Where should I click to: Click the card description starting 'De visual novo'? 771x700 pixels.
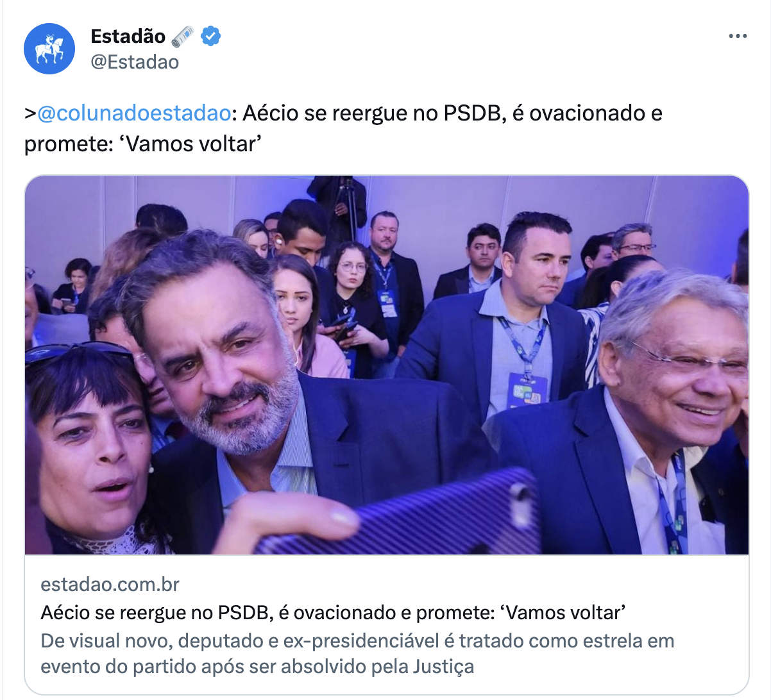click(x=357, y=654)
